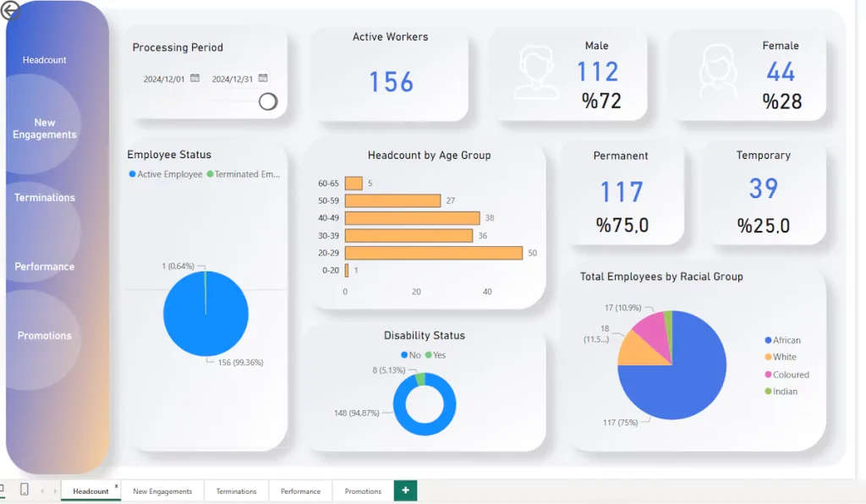Click the previous page tabs scroll arrow
Screen dimensions: 866x504
(x=42, y=490)
